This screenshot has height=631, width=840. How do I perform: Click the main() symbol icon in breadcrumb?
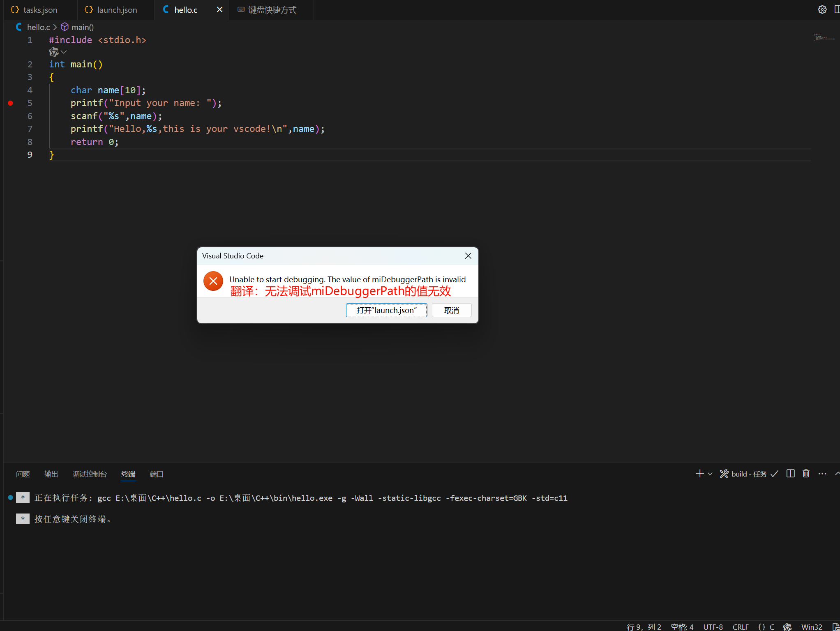coord(65,27)
